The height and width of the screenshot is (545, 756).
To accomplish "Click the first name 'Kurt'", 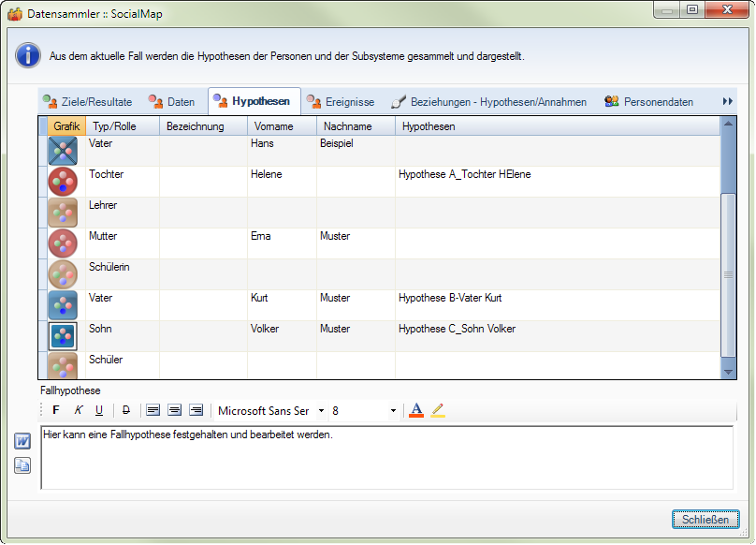I will pos(259,298).
